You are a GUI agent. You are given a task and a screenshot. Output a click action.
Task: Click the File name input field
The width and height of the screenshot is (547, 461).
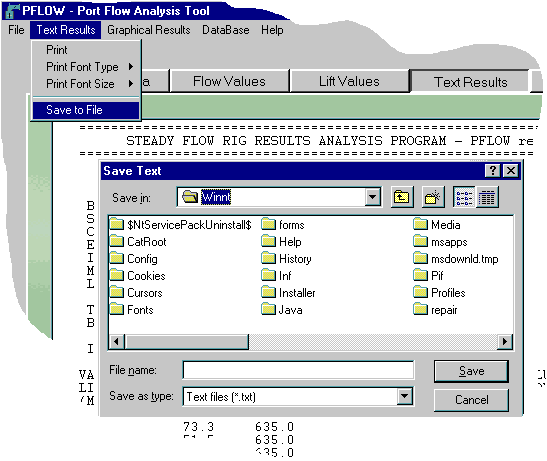[x=298, y=370]
